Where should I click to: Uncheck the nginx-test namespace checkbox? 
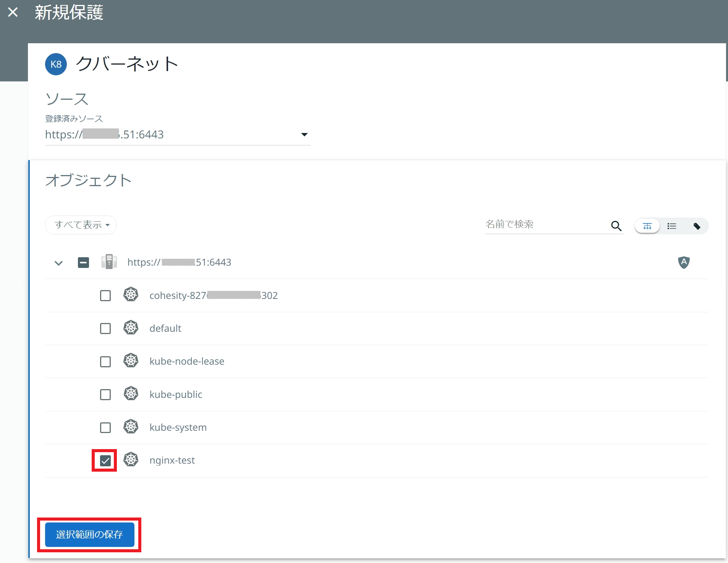click(105, 461)
